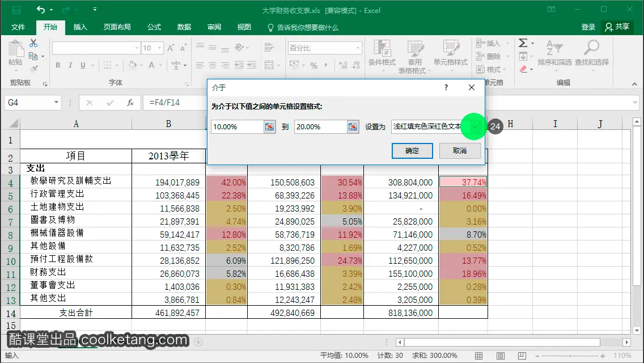Switch to the 页面布局 tab
The height and width of the screenshot is (363, 644).
click(117, 27)
